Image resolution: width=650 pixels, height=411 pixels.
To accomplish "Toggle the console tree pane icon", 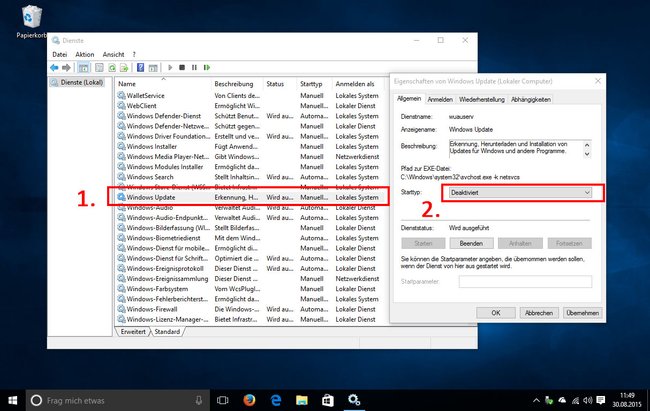I will (x=83, y=67).
